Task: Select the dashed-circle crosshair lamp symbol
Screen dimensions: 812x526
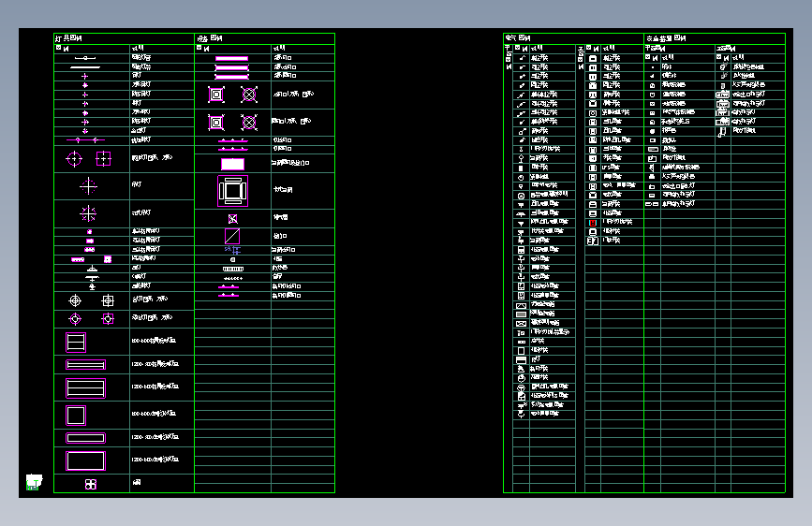Action: coord(89,186)
